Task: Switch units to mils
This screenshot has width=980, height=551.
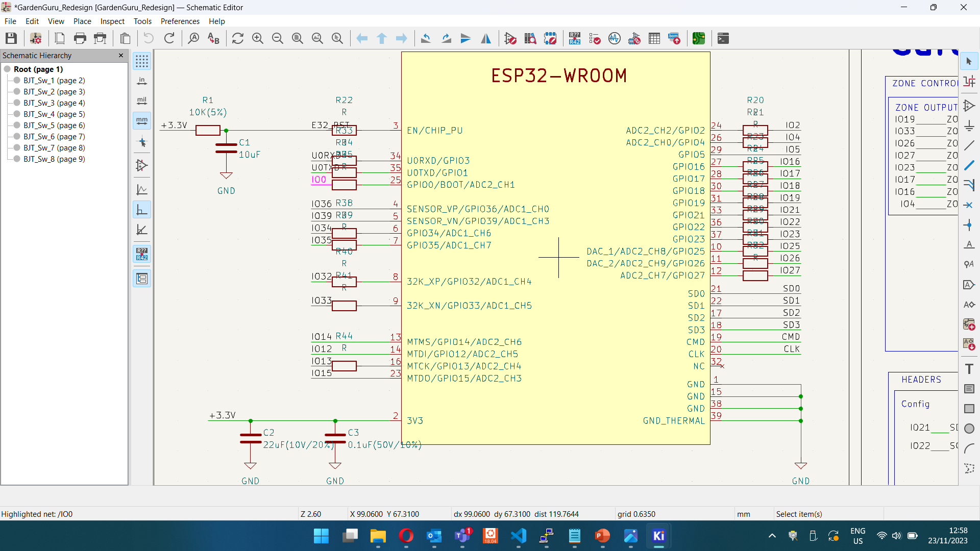Action: point(142,101)
